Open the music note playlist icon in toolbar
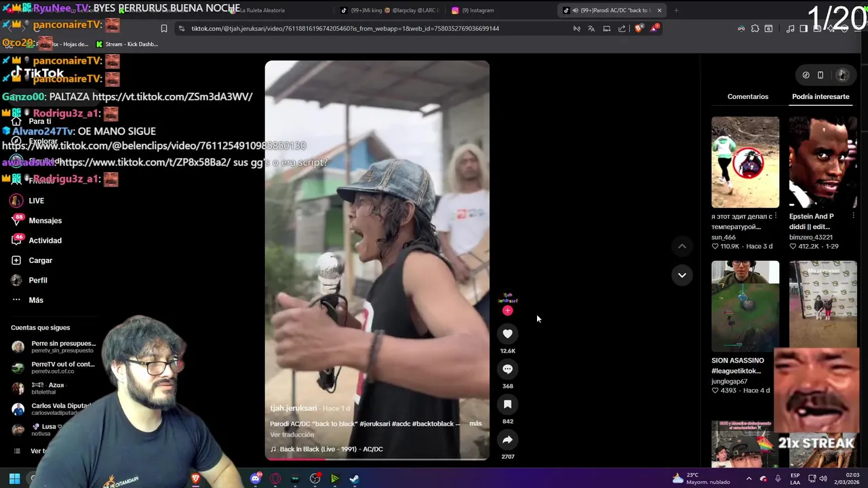This screenshot has height=488, width=868. pyautogui.click(x=790, y=28)
